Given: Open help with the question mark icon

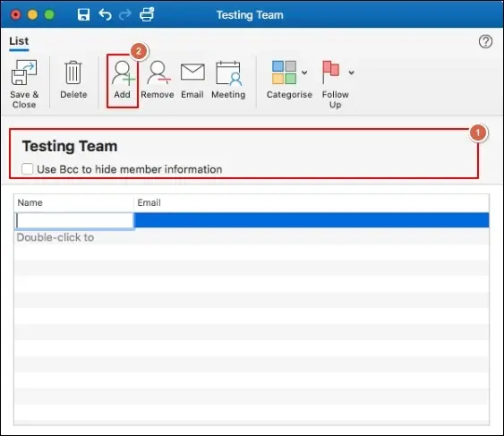Looking at the screenshot, I should click(485, 41).
